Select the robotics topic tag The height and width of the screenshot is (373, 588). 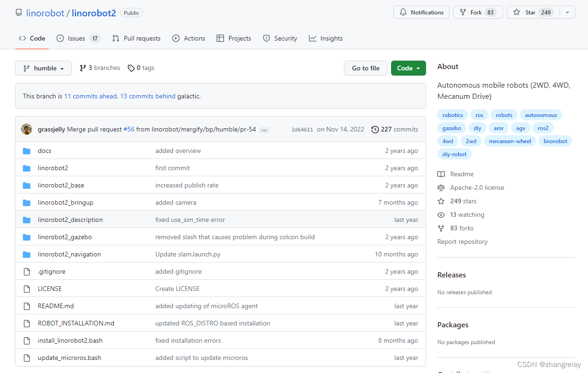(x=453, y=115)
